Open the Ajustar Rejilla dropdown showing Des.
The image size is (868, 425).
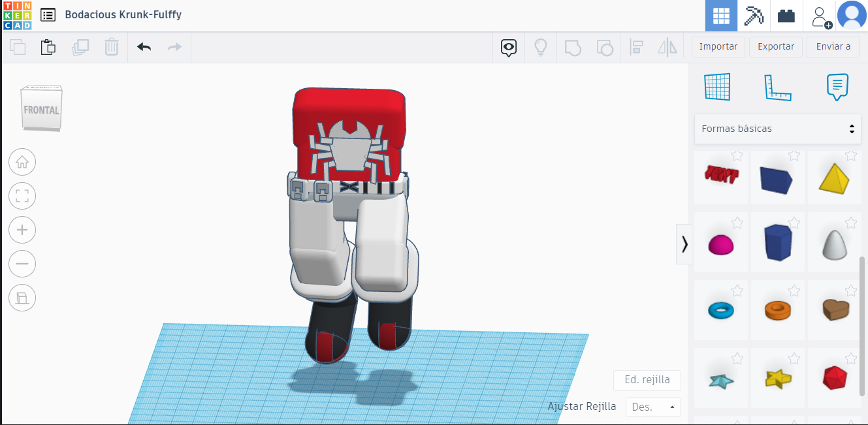pos(653,407)
